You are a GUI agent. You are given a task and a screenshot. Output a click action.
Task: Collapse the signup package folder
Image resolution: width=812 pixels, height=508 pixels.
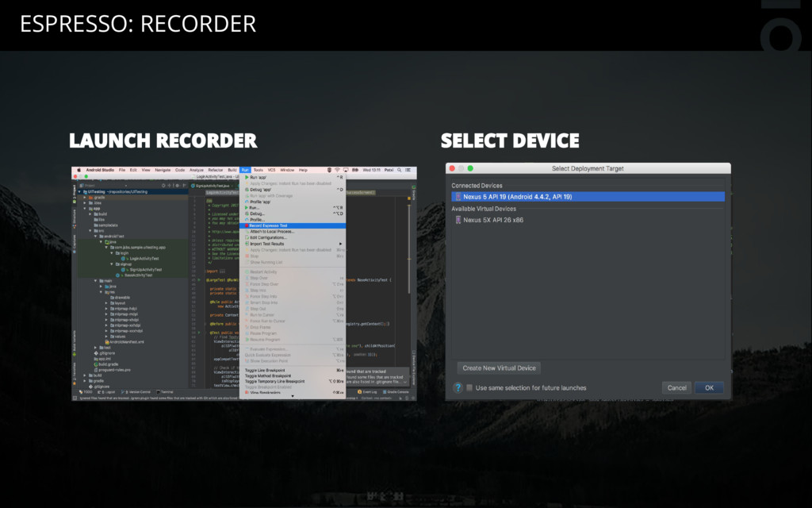click(112, 264)
